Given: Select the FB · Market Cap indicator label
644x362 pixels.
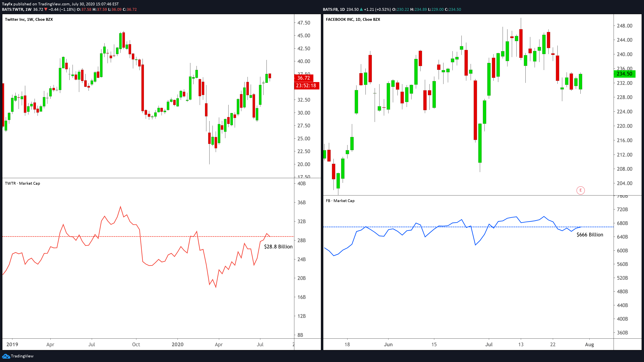Looking at the screenshot, I should (x=340, y=201).
